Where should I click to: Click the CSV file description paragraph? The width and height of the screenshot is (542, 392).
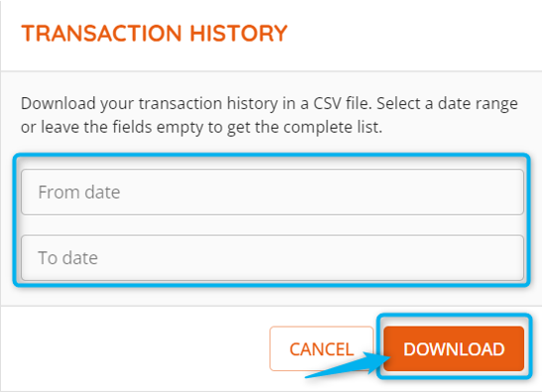[269, 115]
